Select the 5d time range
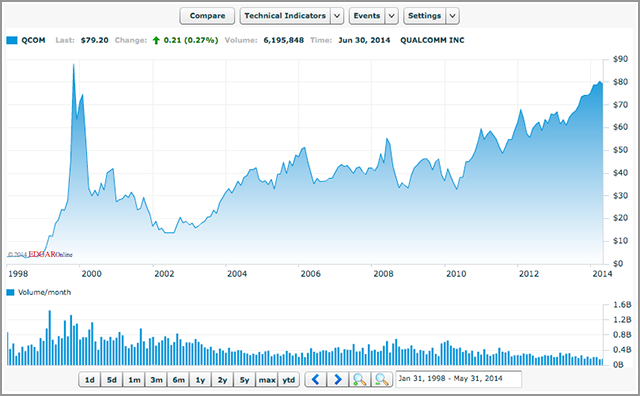The image size is (640, 396). (x=111, y=380)
